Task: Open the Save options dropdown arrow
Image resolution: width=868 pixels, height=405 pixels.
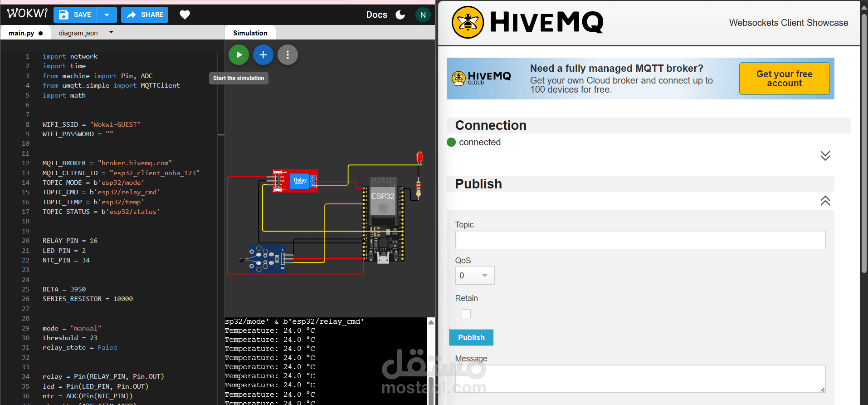Action: click(x=107, y=15)
